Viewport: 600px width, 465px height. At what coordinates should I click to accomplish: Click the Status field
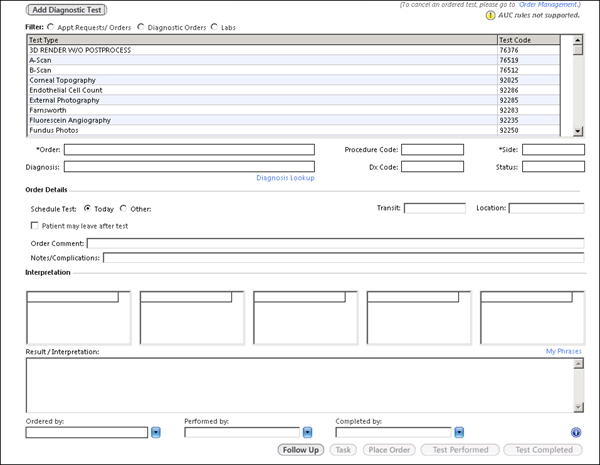point(553,166)
